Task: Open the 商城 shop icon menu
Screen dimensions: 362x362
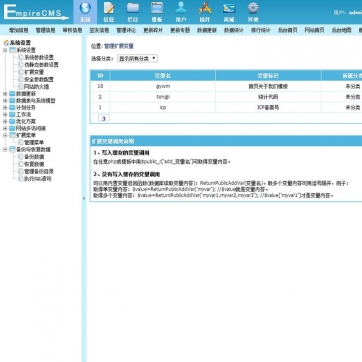Action: coord(229,12)
